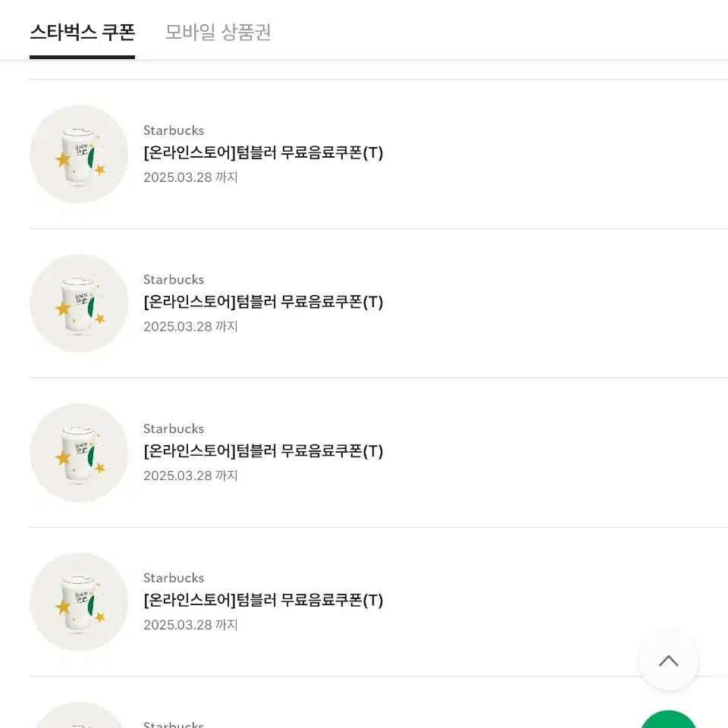Open fourth coupon's tumbler cup thumbnail

coord(79,601)
